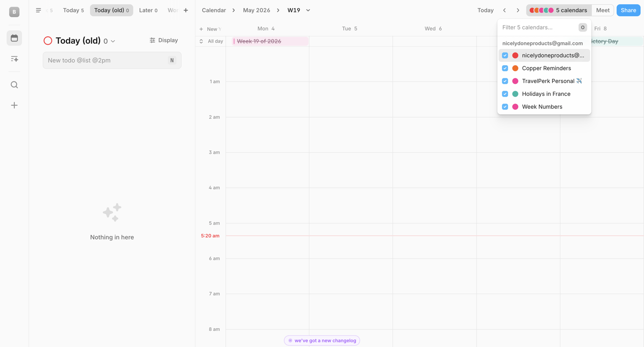Click the Fri 8 day header
The width and height of the screenshot is (644, 347).
coord(601,29)
